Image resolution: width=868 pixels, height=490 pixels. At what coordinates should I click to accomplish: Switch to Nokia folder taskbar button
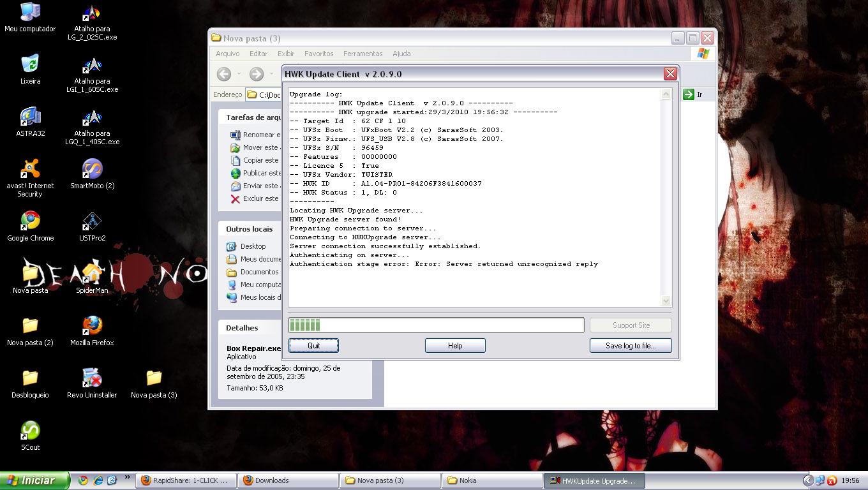(492, 480)
